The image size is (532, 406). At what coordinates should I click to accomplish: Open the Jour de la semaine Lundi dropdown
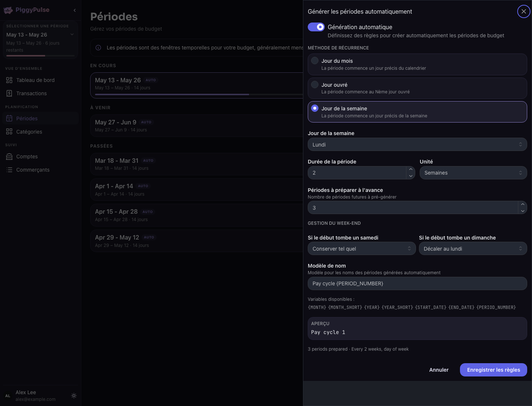(x=417, y=144)
